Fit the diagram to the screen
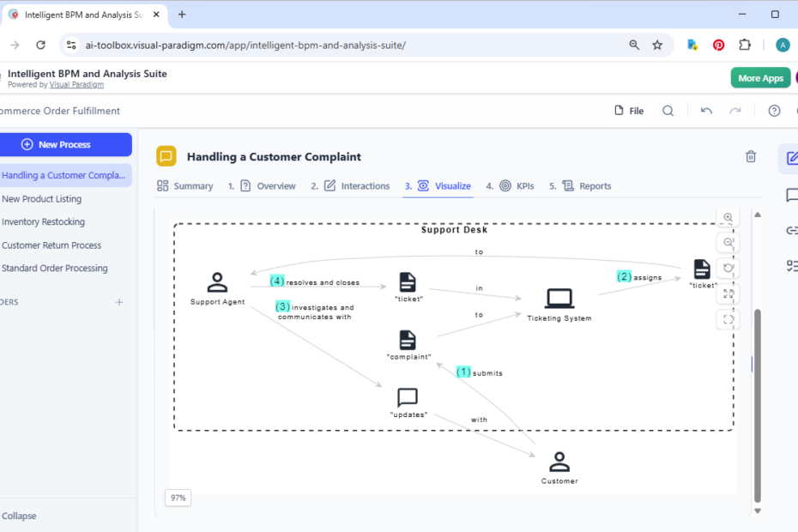Viewport: 798px width, 532px height. pos(728,293)
